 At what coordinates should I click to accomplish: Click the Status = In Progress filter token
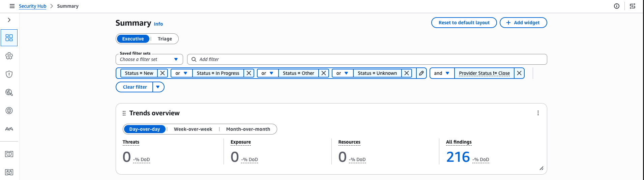pos(218,73)
